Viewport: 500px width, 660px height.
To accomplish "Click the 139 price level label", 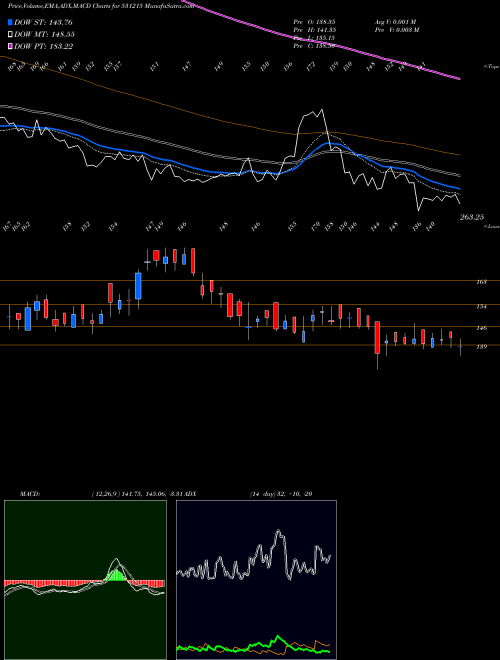I will (481, 347).
